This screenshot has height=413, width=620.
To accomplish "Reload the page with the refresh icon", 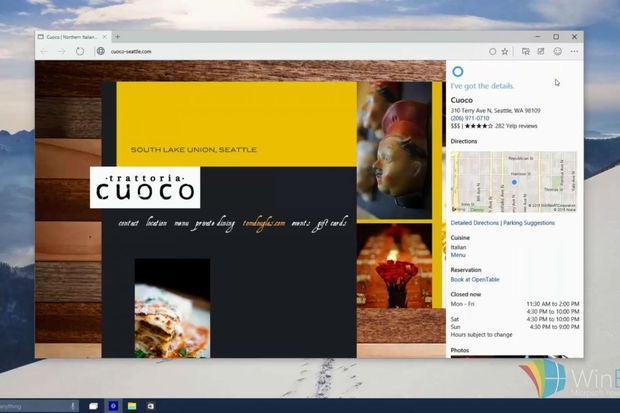I will point(80,51).
